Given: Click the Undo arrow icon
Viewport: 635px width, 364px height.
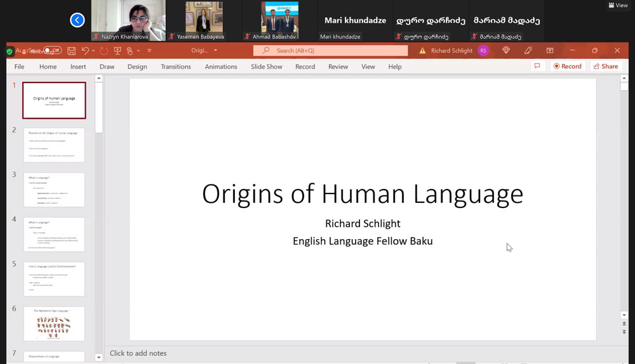Looking at the screenshot, I should coord(85,51).
